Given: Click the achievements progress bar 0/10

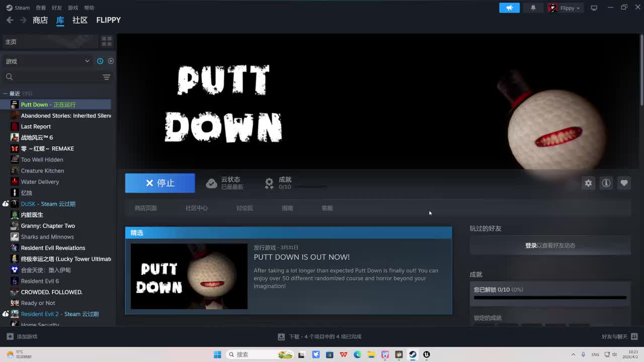Looking at the screenshot, I should tap(550, 298).
